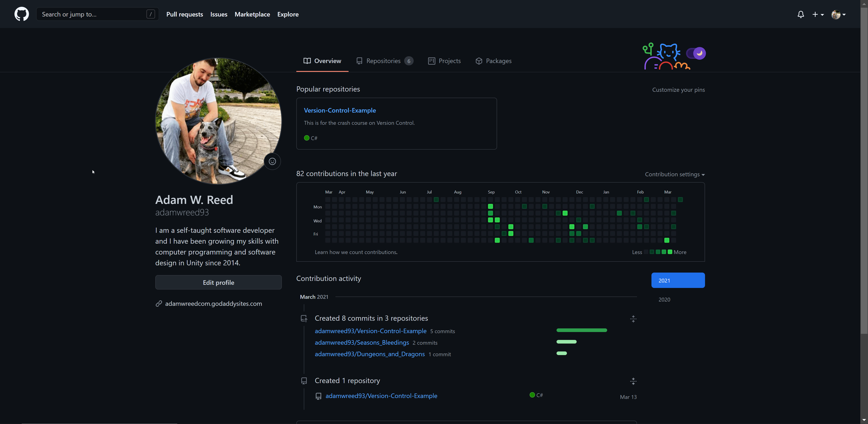Click the brightest green legend swatch
The height and width of the screenshot is (424, 868).
[x=670, y=252]
